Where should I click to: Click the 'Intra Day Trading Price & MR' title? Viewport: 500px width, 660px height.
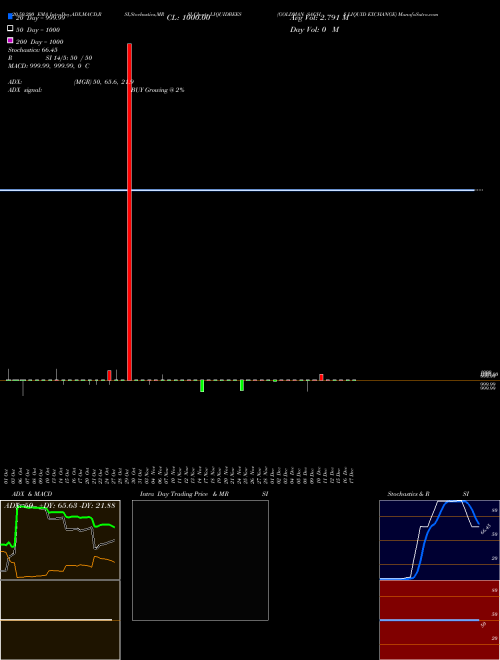(x=184, y=494)
